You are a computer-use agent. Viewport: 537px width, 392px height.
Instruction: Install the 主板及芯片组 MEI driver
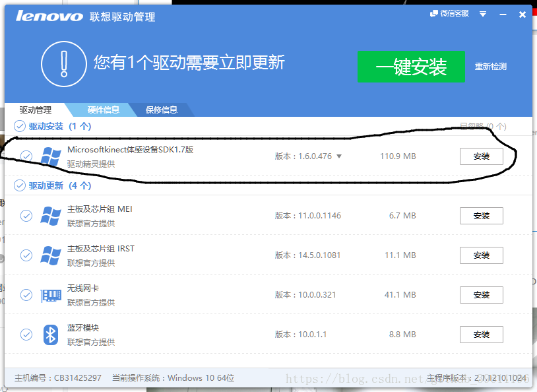(481, 216)
